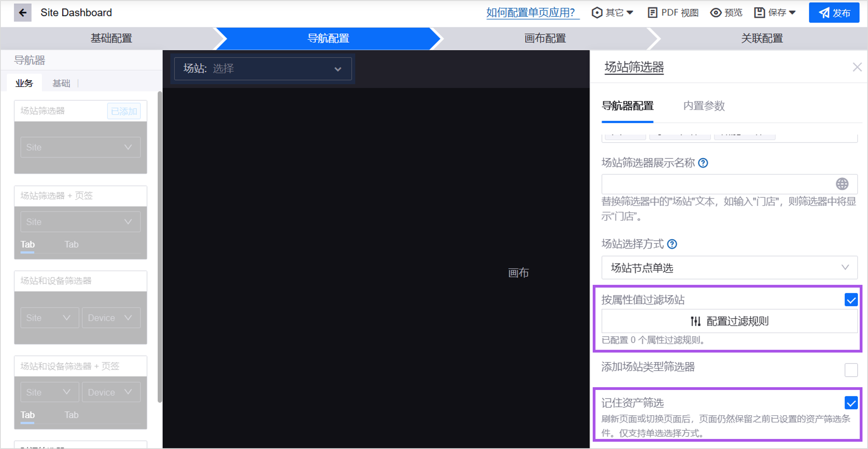Click the 发布 paper plane button
This screenshot has width=868, height=449.
(834, 13)
